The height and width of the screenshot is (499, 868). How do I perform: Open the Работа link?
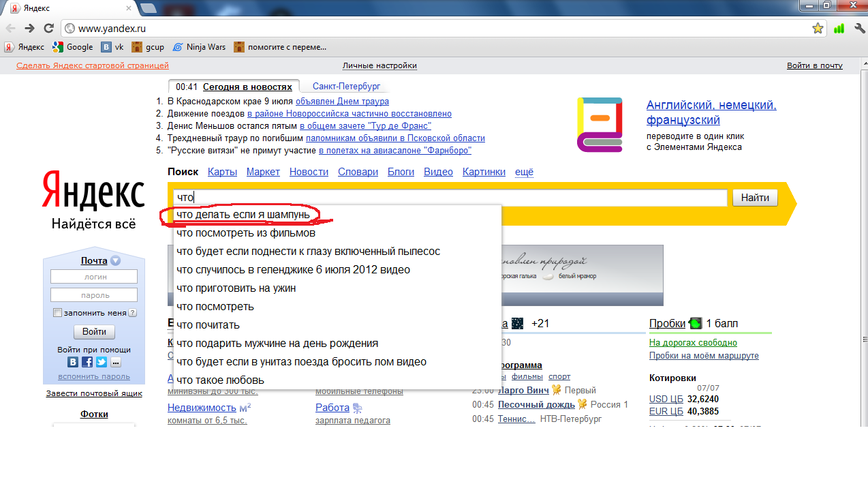pos(332,408)
